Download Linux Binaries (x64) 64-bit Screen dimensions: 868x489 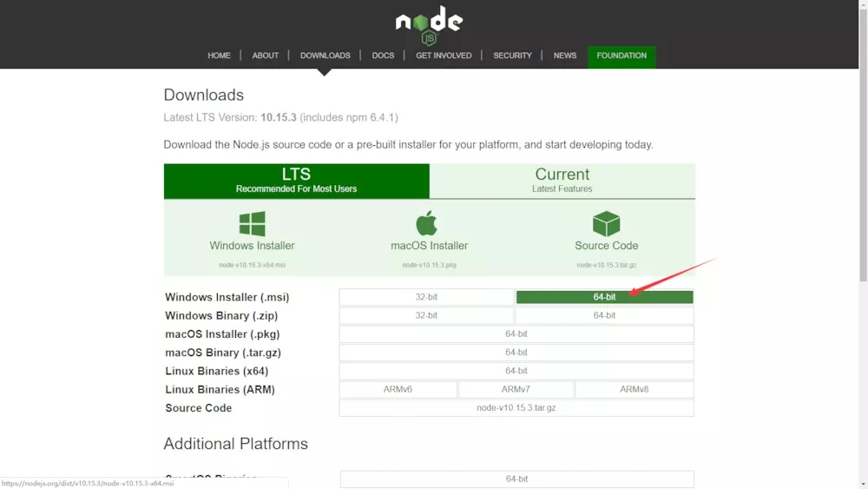pos(516,371)
